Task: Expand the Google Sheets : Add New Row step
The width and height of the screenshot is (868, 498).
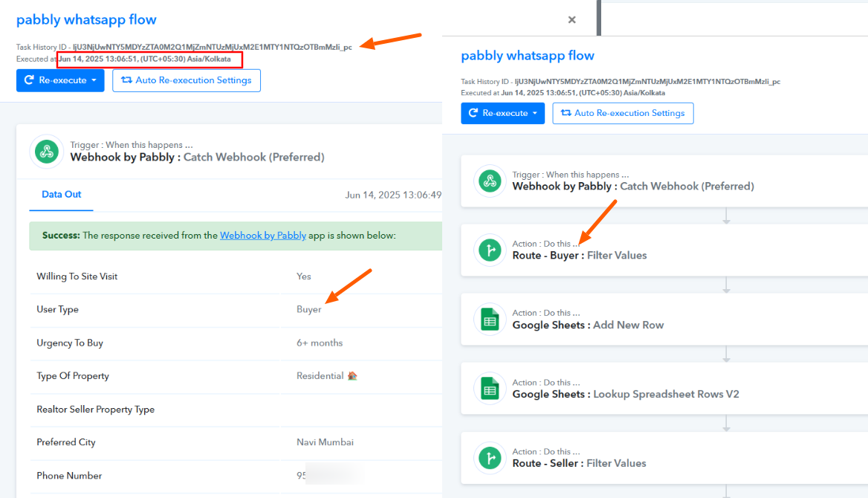Action: point(664,320)
